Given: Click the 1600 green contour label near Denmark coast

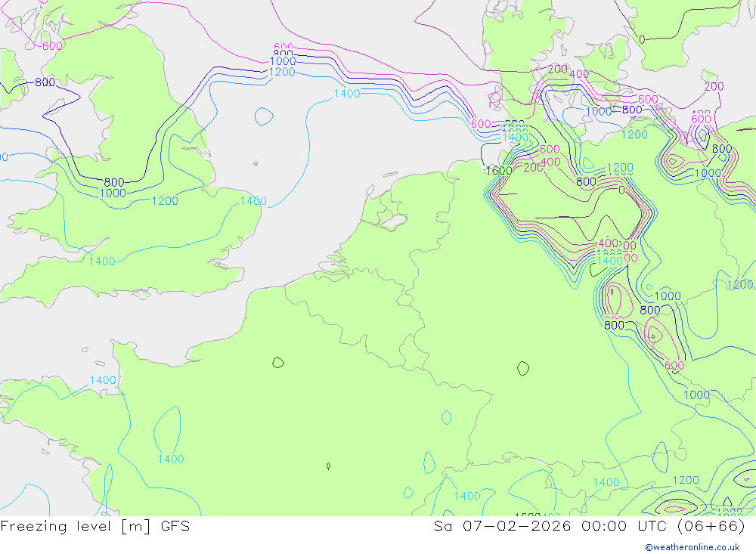Looking at the screenshot, I should (499, 171).
